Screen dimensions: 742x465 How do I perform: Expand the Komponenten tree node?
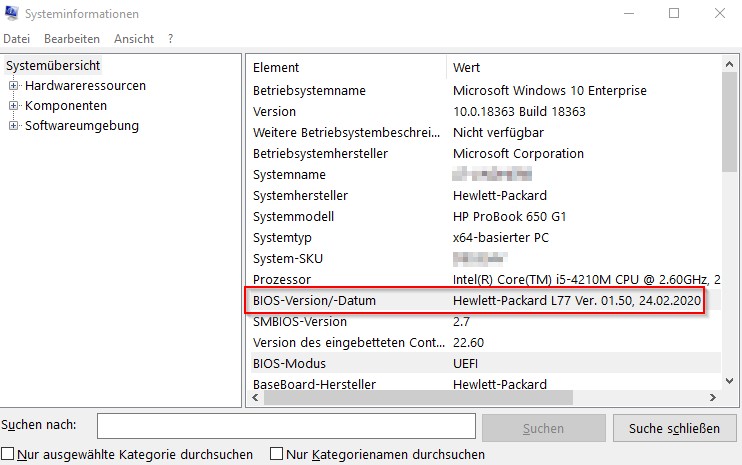(14, 106)
